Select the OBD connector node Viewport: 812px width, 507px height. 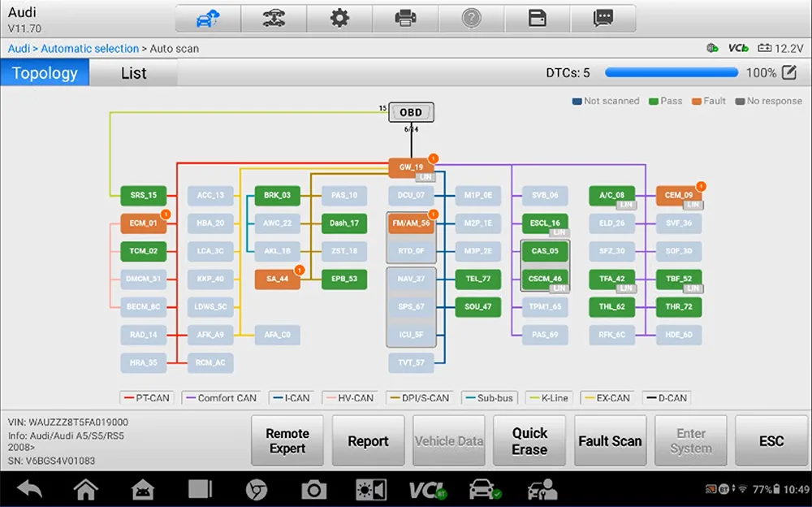pos(411,112)
